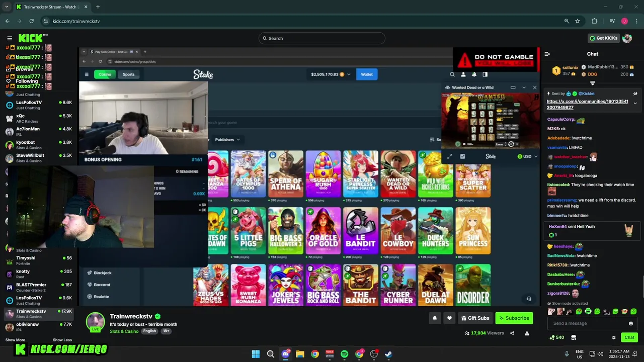Click the Stake support headset icon
This screenshot has width=644, height=362.
click(529, 299)
